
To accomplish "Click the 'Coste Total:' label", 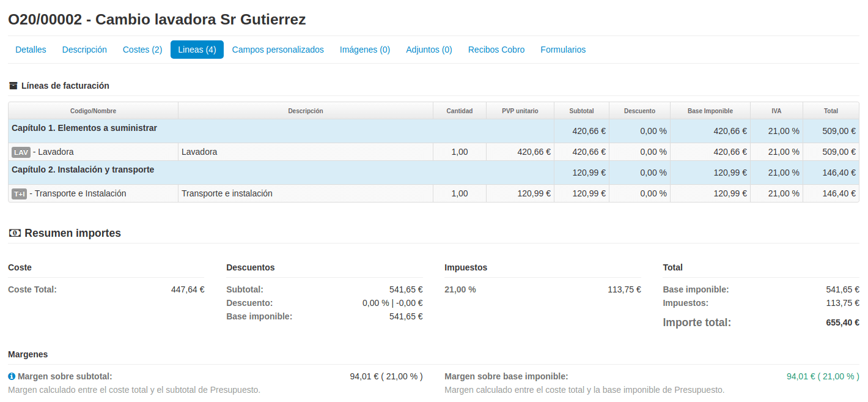I will [x=32, y=289].
